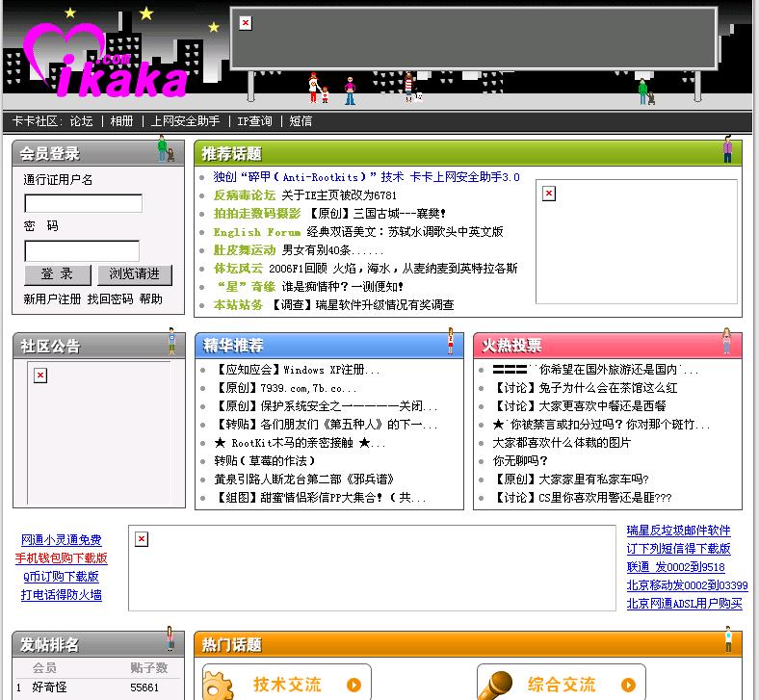Click the broken image in 社区公告 panel
This screenshot has height=700, width=759.
(40, 376)
